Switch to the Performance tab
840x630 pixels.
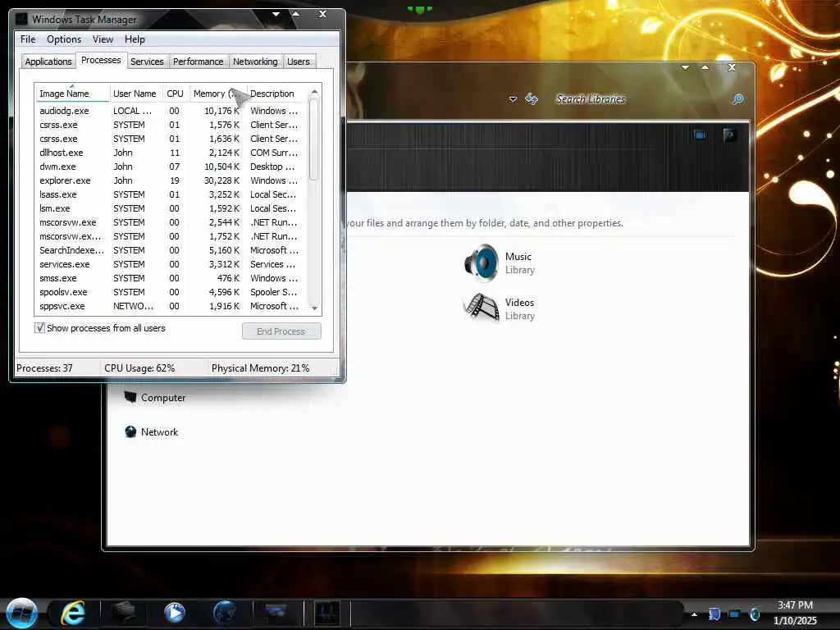(198, 62)
